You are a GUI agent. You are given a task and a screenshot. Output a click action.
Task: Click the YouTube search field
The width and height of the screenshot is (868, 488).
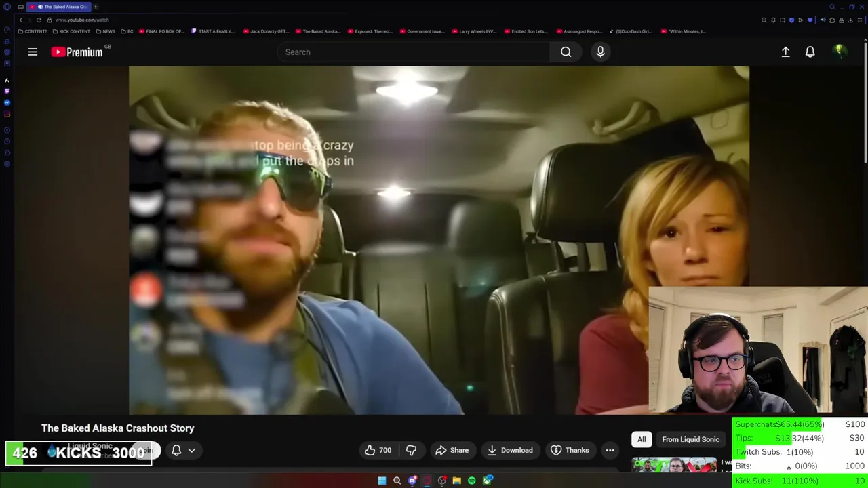click(x=414, y=52)
